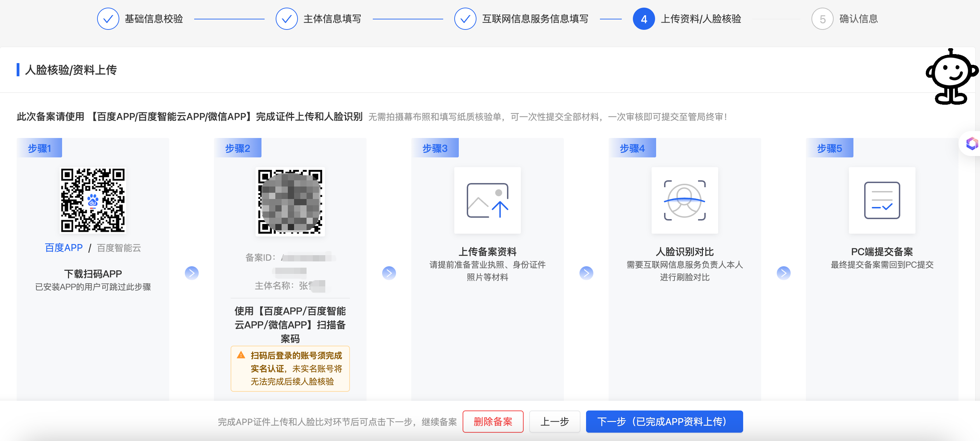Image resolution: width=980 pixels, height=441 pixels.
Task: Click the 步骤4 badge
Action: click(632, 148)
